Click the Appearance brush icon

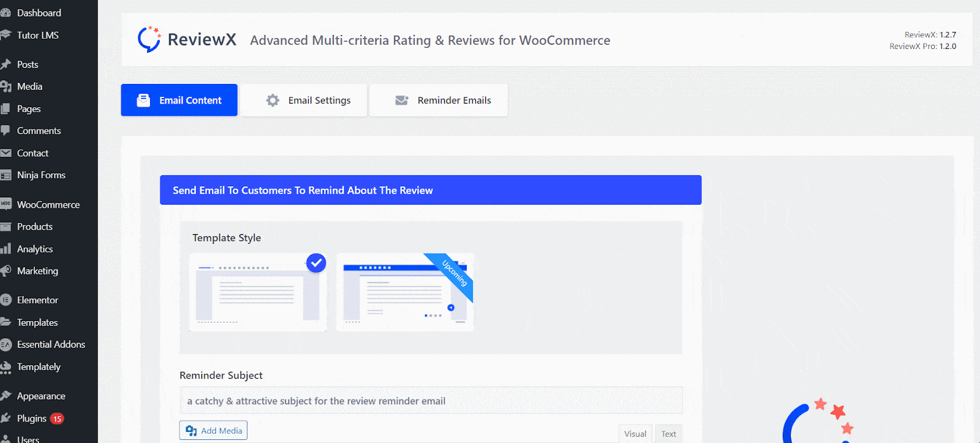(6, 396)
